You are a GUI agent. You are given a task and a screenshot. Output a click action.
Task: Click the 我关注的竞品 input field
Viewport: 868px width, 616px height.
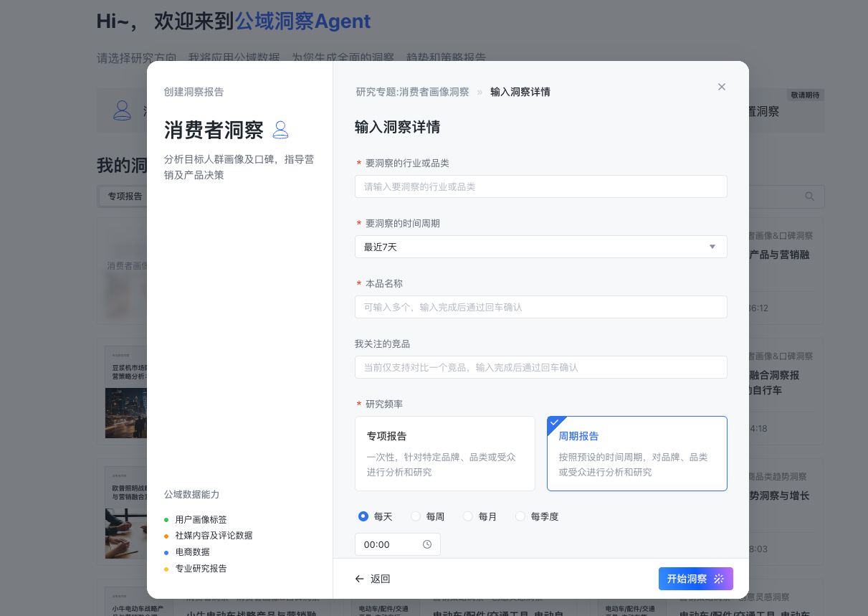tap(541, 367)
